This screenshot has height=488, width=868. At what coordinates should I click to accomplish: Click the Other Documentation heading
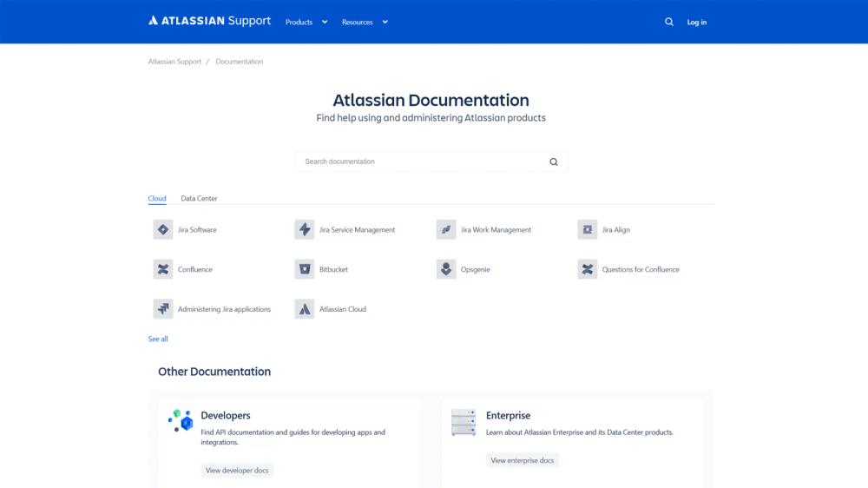214,372
